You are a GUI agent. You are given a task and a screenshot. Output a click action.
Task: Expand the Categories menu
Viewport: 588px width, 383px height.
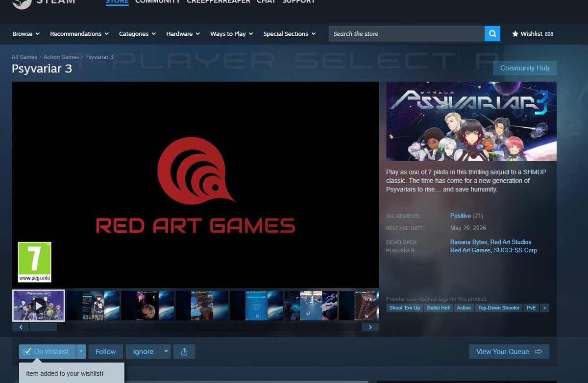click(x=138, y=34)
